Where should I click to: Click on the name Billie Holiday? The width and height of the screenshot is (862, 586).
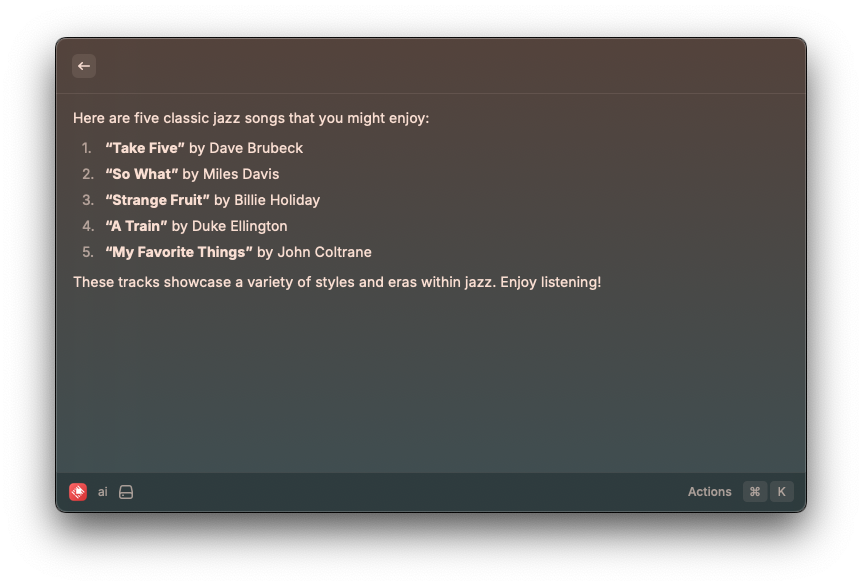click(x=277, y=200)
